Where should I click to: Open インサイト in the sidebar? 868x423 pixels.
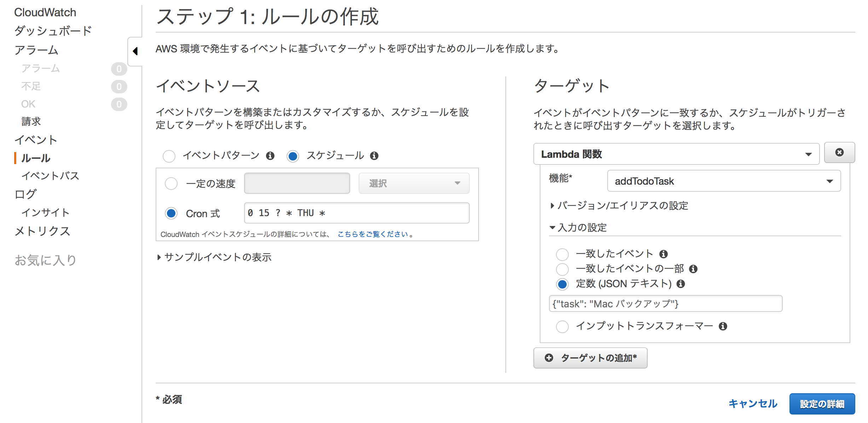click(45, 213)
